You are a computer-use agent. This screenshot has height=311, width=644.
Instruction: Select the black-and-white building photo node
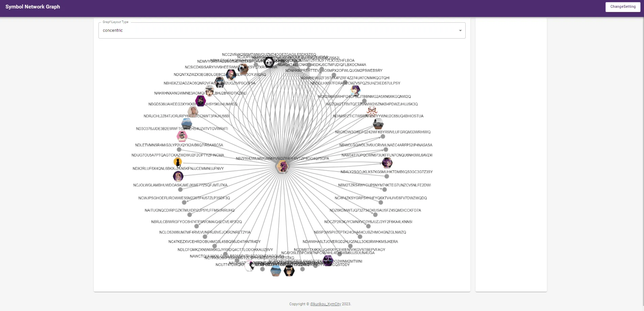click(x=378, y=124)
